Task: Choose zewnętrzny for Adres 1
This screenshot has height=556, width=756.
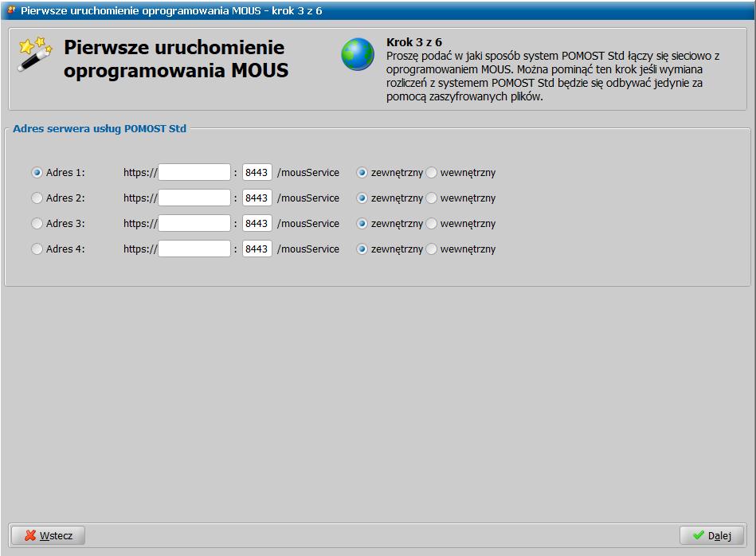Action: click(x=362, y=173)
